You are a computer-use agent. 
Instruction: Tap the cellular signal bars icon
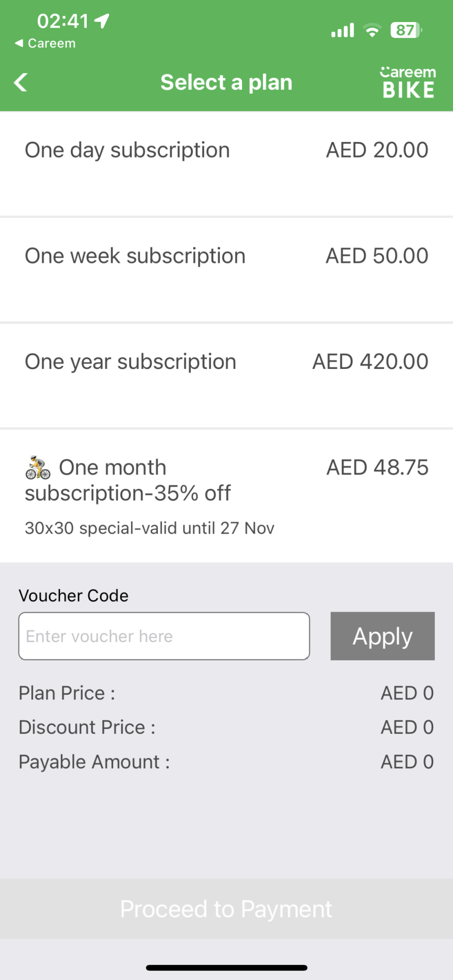pos(343,30)
